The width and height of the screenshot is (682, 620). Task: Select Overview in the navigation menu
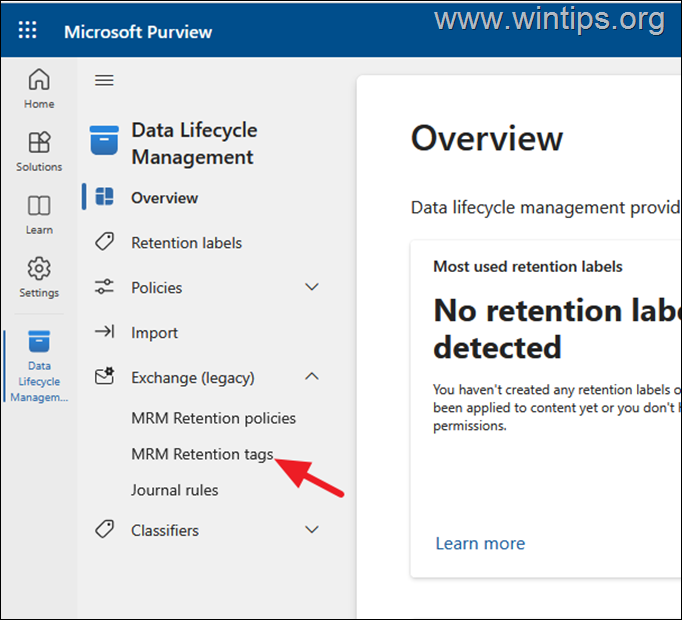pyautogui.click(x=165, y=198)
